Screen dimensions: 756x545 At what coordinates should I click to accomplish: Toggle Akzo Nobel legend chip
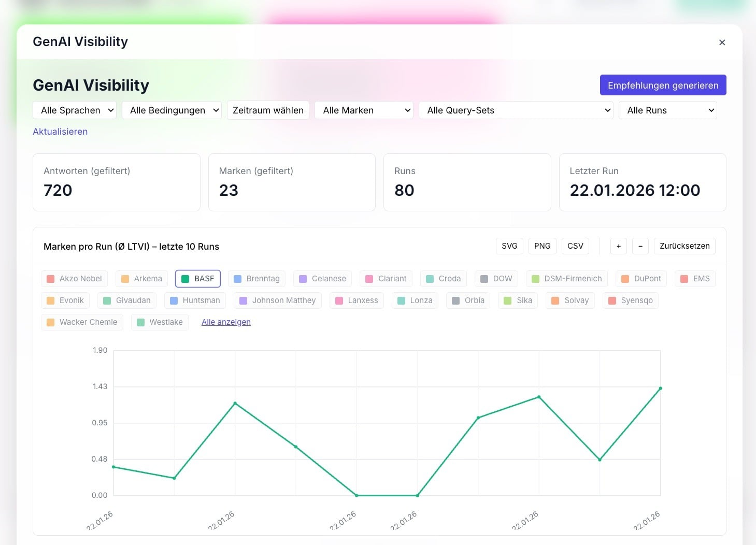pos(75,279)
